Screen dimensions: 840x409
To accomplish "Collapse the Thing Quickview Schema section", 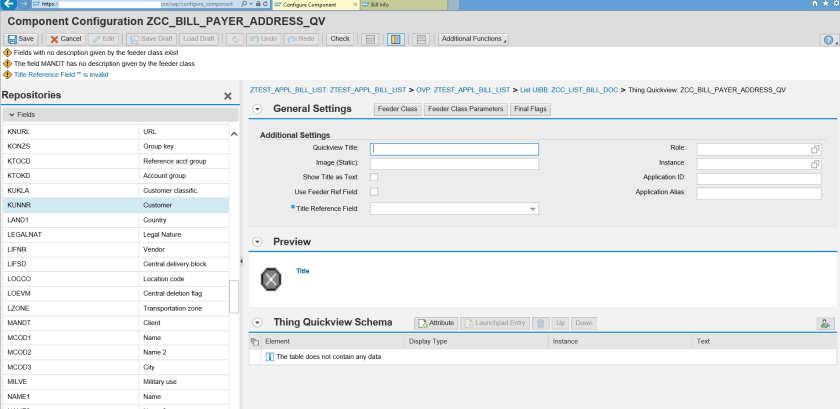I will click(258, 323).
